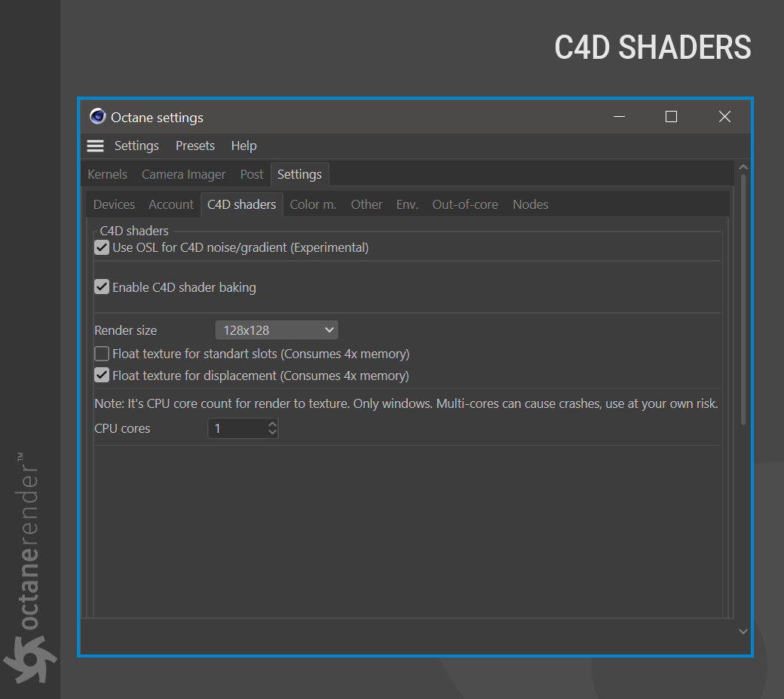The width and height of the screenshot is (784, 699).
Task: Click the Cinema 4D logo in title bar
Action: [97, 116]
